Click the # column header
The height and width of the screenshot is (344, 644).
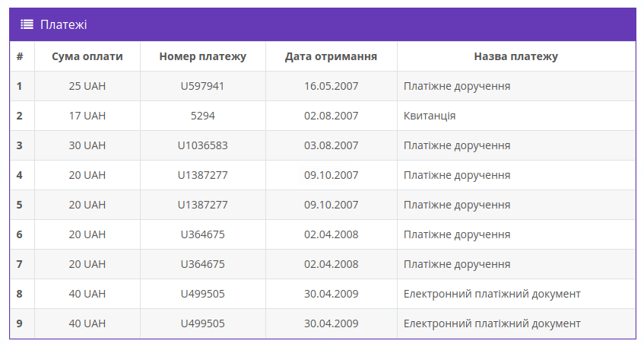coord(20,56)
